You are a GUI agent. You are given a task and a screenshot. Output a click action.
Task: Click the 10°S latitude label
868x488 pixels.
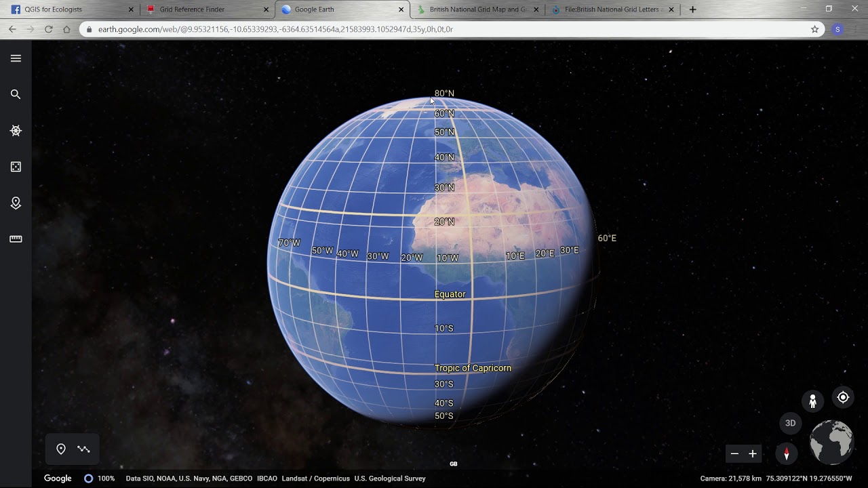(443, 328)
